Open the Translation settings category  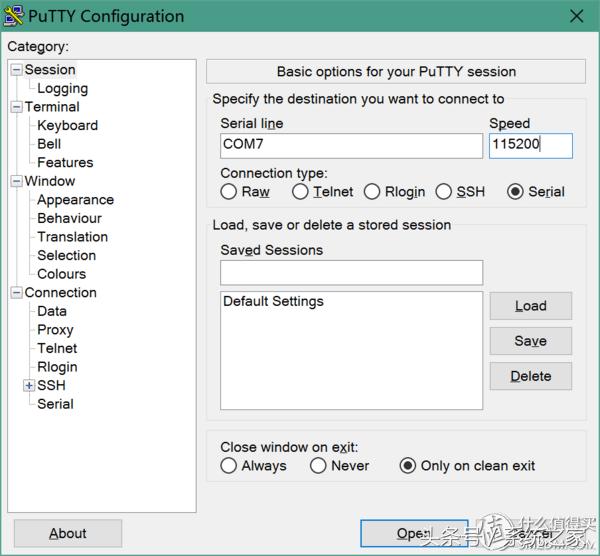73,237
